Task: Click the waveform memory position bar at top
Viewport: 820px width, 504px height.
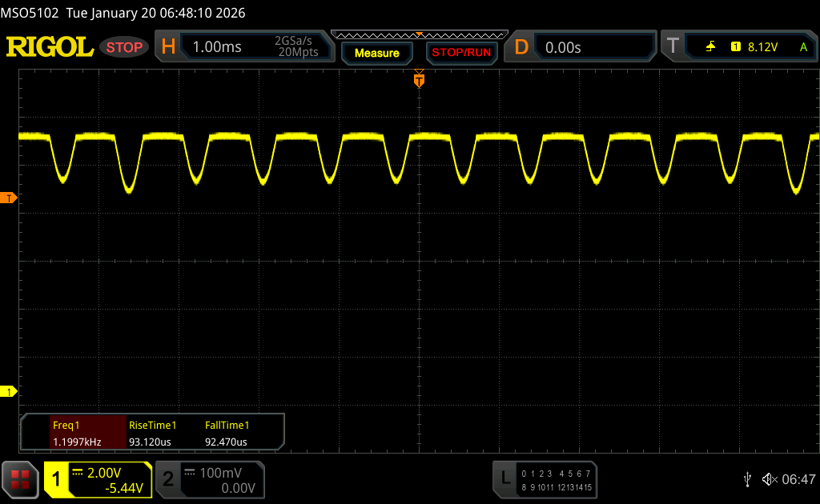Action: (419, 34)
